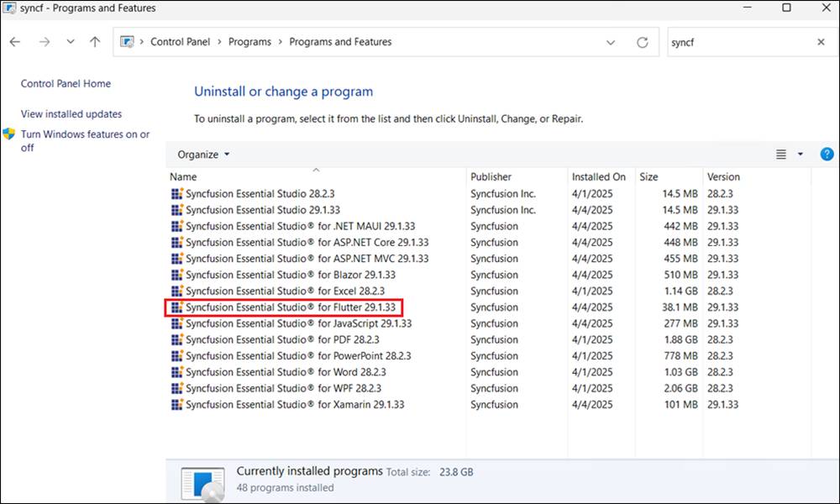Click icon of the Xamarin entry
The image size is (840, 504).
click(176, 404)
